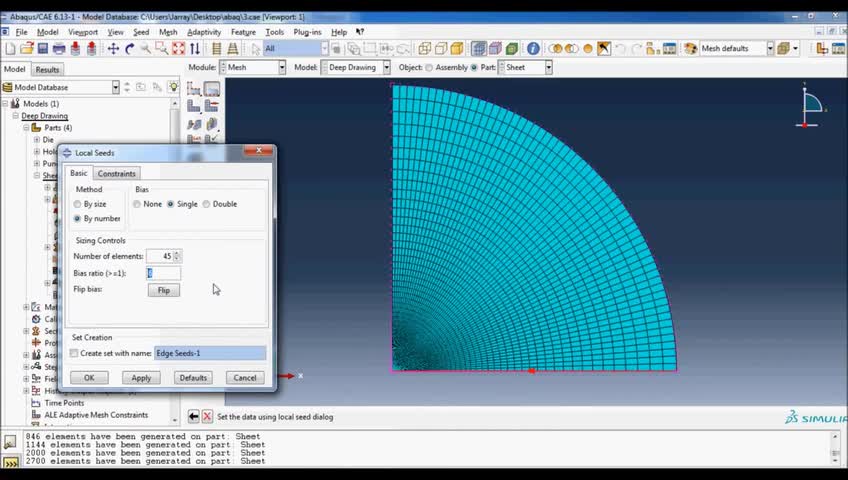This screenshot has width=848, height=480.
Task: Turn on perspective view icon
Action: click(x=233, y=49)
